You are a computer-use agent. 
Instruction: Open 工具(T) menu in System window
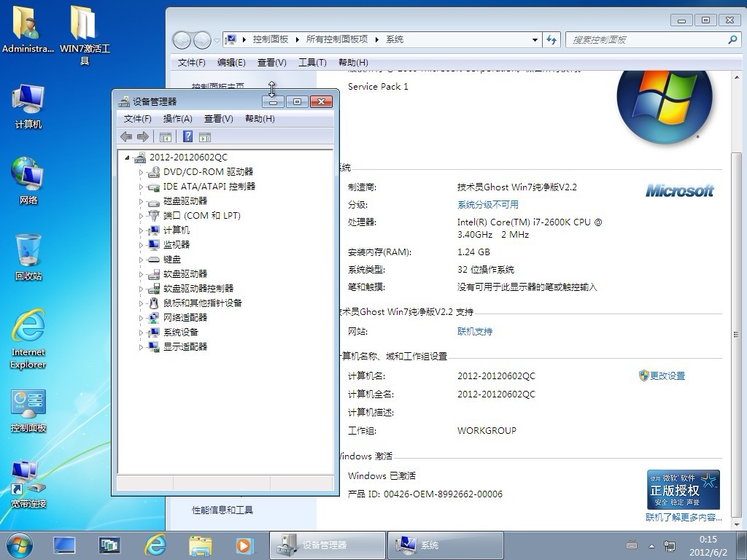312,63
